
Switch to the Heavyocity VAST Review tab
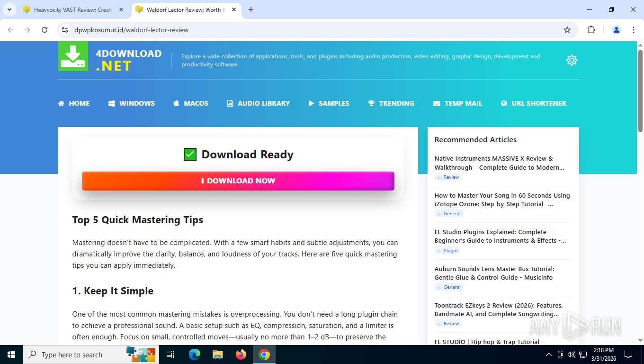[73, 9]
